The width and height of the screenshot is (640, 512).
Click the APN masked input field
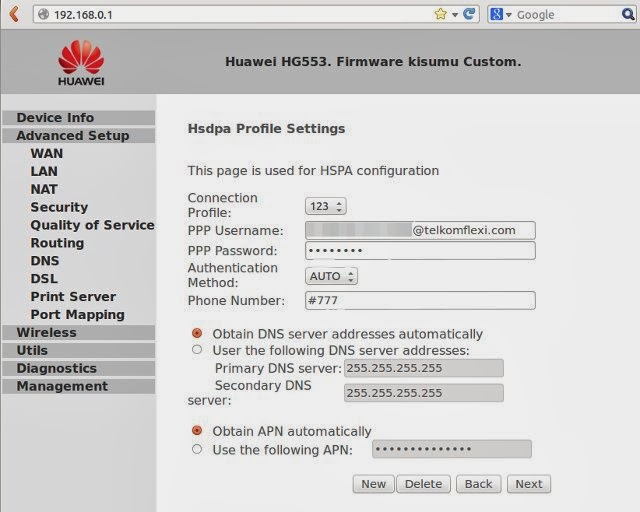click(452, 449)
